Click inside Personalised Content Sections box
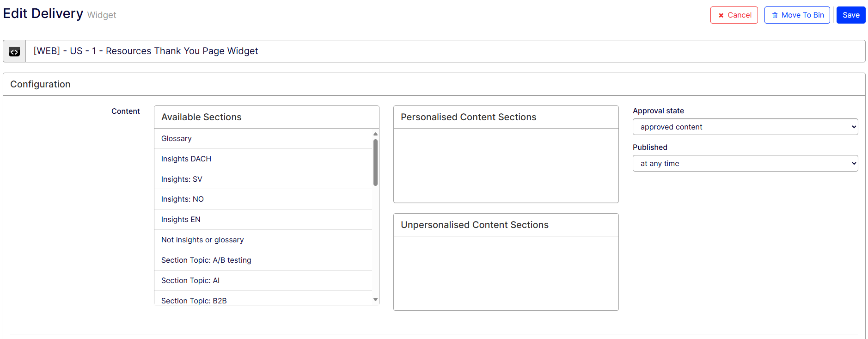The height and width of the screenshot is (339, 868). (x=506, y=165)
